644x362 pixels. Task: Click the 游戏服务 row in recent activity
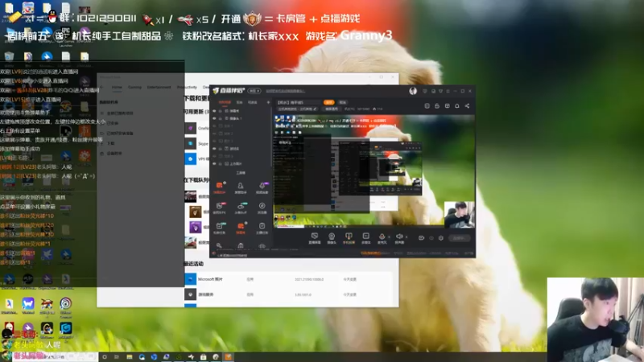(x=291, y=294)
